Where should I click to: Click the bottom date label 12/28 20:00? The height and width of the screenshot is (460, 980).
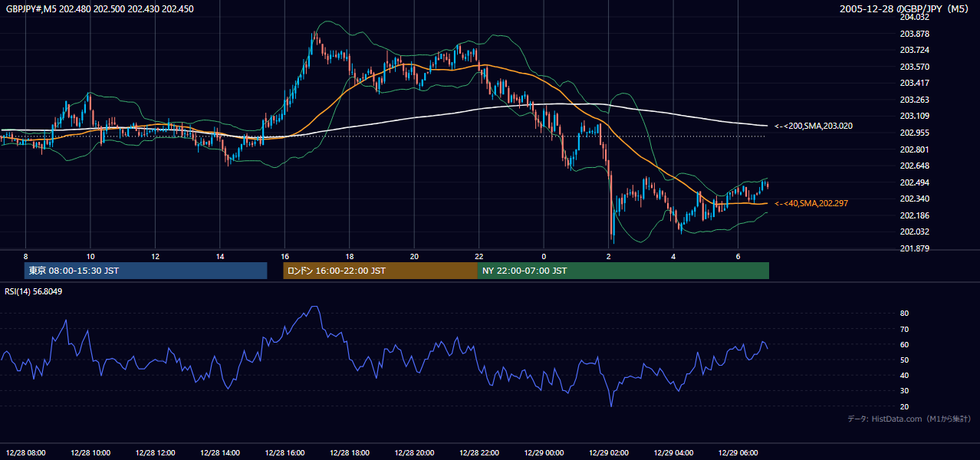pos(416,452)
